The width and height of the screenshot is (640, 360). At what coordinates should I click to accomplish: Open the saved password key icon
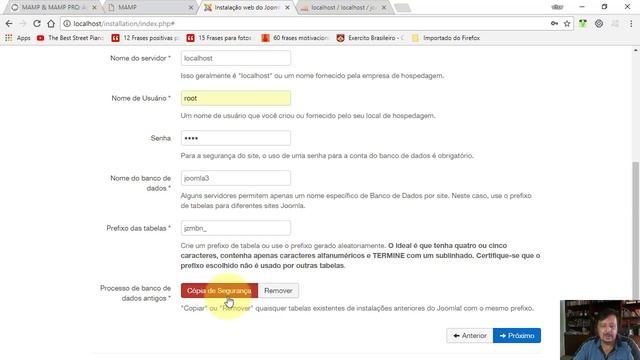pos(554,24)
